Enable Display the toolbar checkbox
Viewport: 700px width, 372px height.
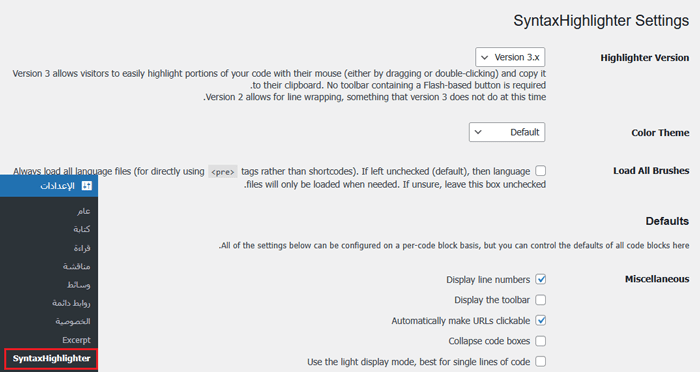coord(540,300)
